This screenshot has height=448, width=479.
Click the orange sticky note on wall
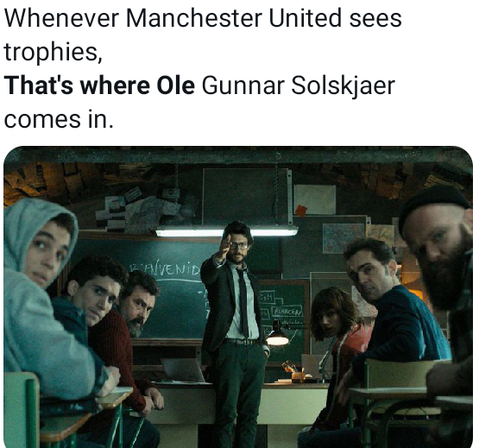coord(301,211)
